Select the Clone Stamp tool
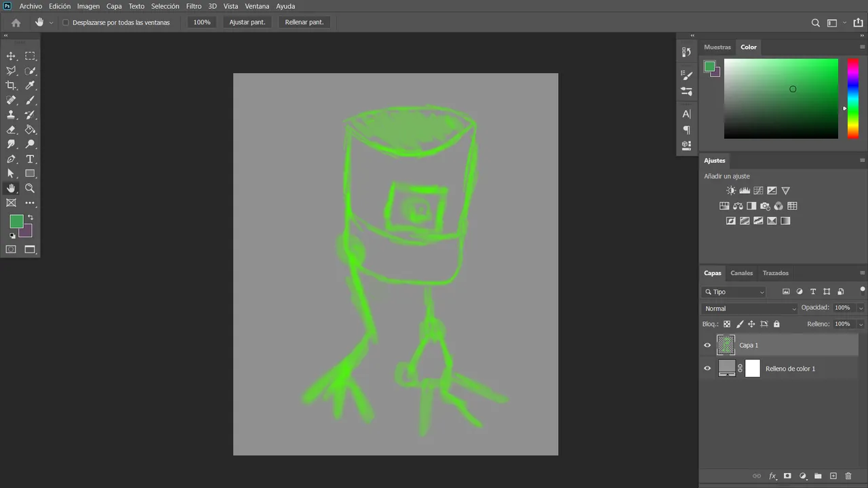The image size is (868, 488). pos(11,115)
